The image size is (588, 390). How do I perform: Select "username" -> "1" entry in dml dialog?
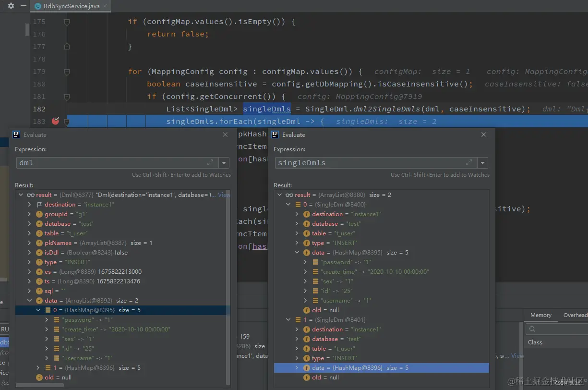point(122,358)
